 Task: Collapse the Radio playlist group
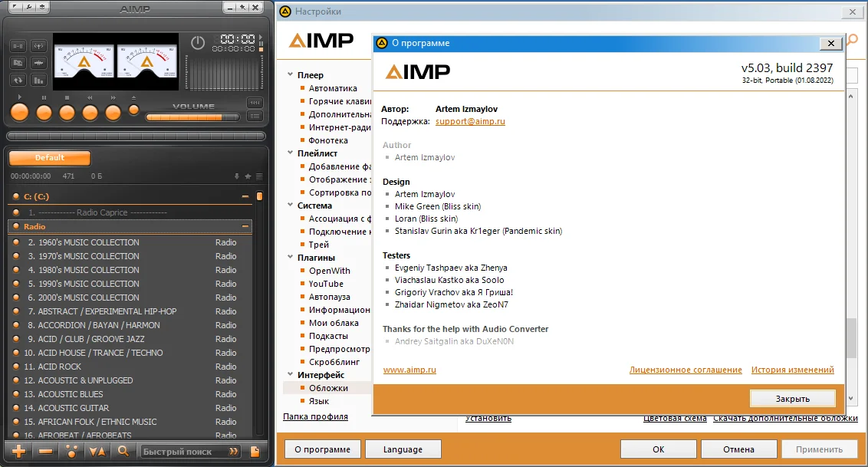coord(245,226)
